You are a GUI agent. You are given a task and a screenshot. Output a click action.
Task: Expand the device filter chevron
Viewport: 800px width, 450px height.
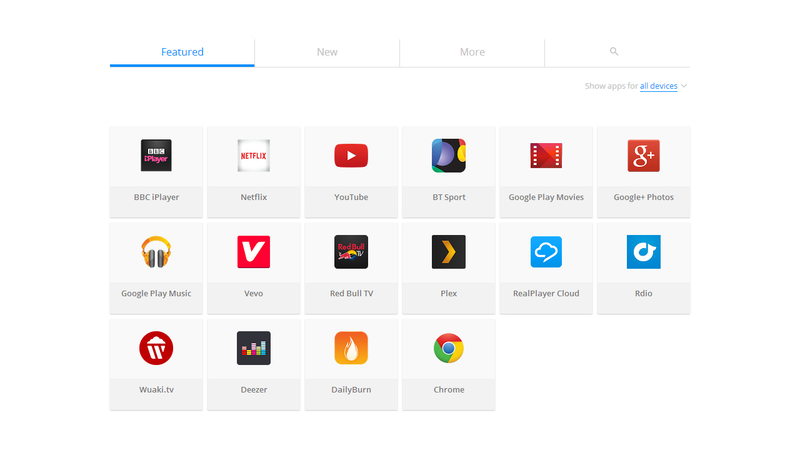tap(684, 86)
